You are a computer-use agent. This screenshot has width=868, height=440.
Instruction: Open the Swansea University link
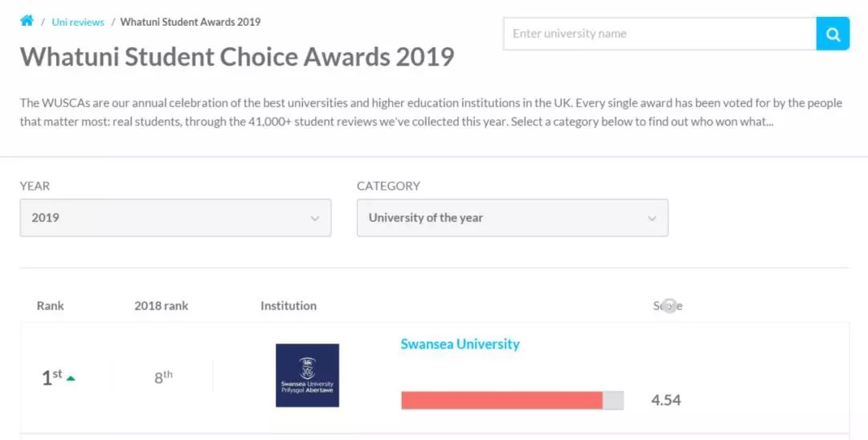tap(460, 344)
